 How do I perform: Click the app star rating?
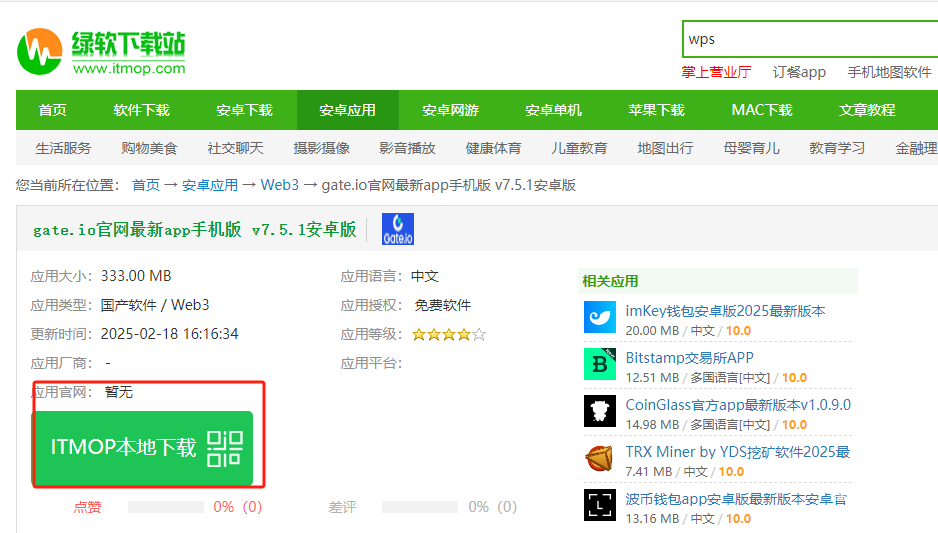click(448, 335)
